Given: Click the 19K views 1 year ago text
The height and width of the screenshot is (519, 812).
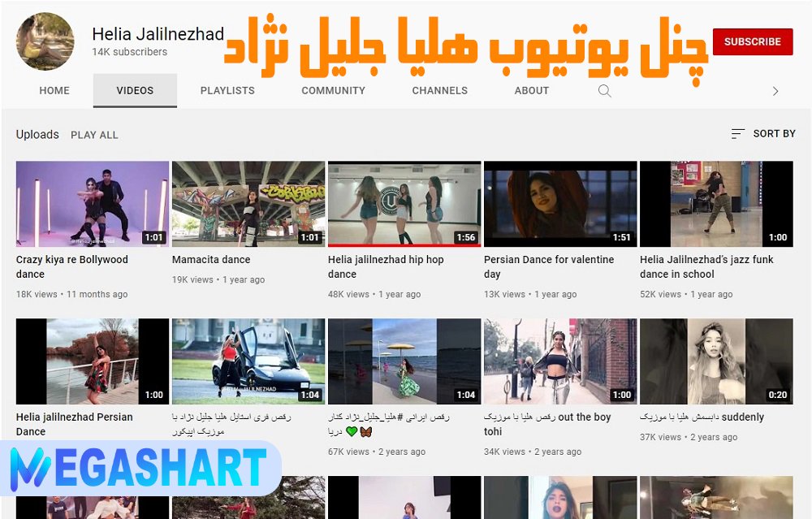Looking at the screenshot, I should point(218,279).
